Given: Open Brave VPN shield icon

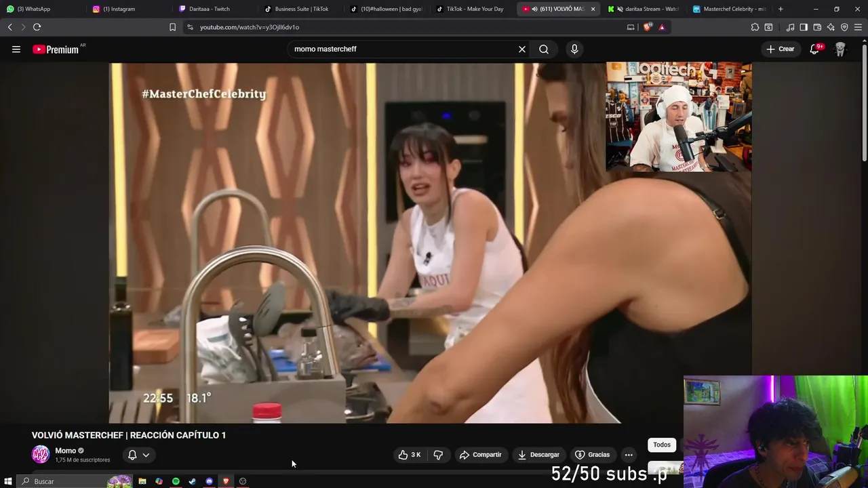Looking at the screenshot, I should coord(844,27).
